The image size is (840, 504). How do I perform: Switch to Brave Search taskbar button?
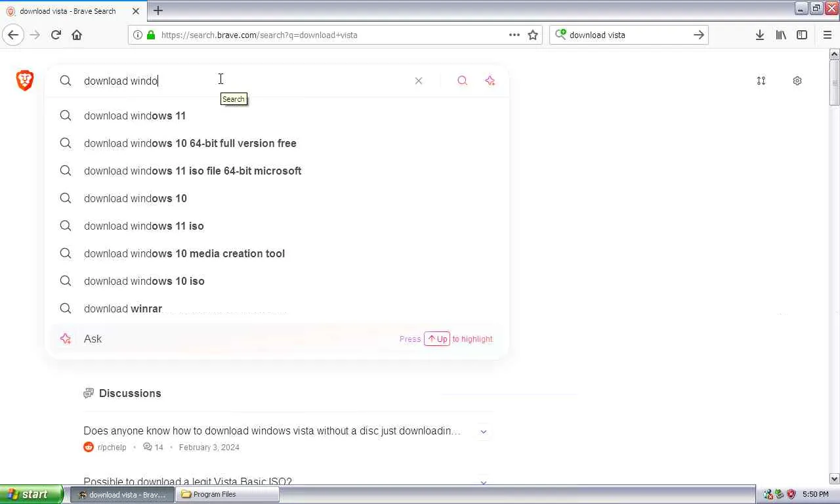point(122,494)
